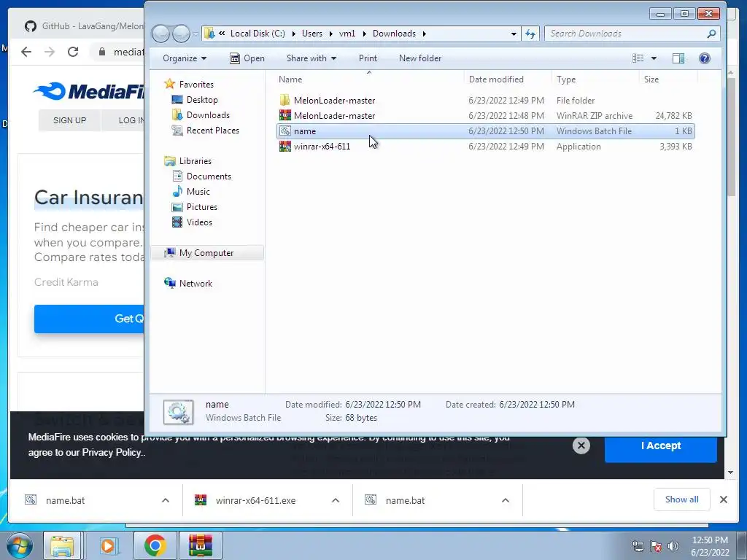Sort by Name column header
747x560 pixels.
[368, 79]
